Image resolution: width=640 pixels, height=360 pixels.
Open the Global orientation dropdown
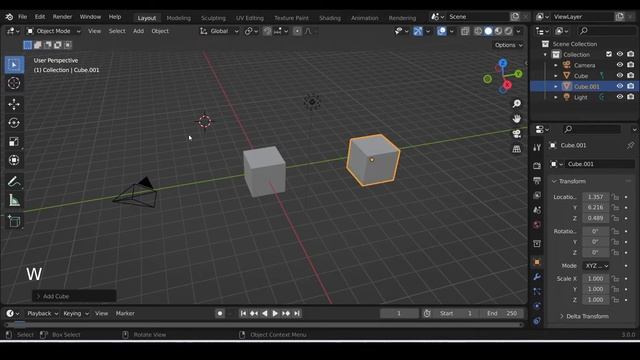point(219,31)
